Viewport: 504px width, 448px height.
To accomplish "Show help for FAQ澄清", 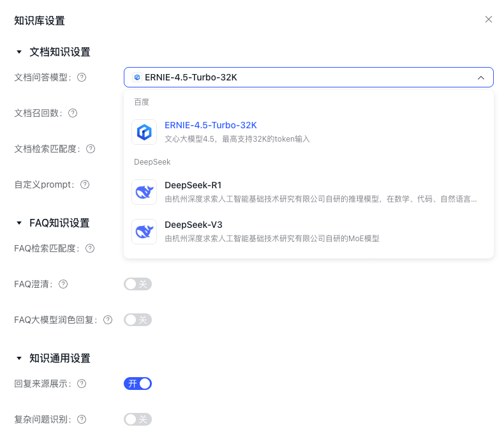I will tap(63, 284).
